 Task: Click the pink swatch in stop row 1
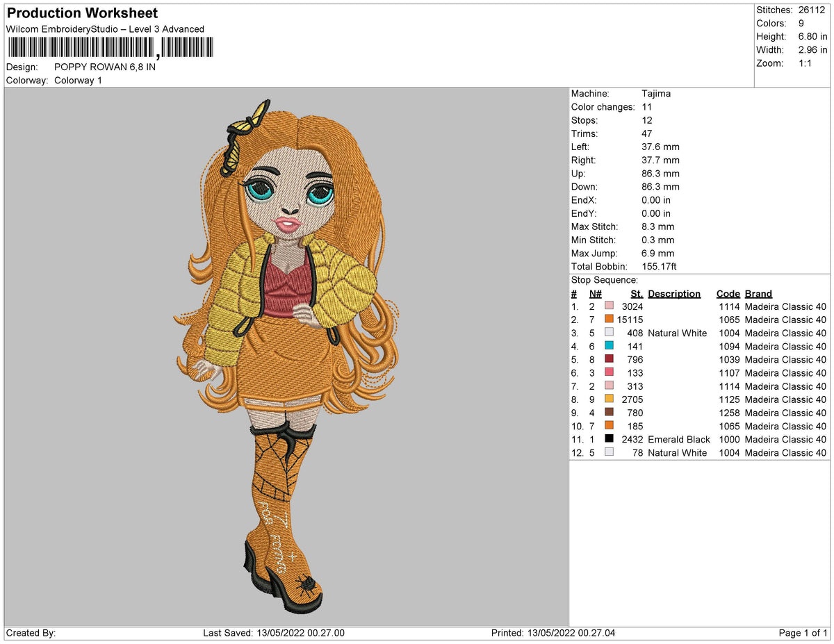610,306
